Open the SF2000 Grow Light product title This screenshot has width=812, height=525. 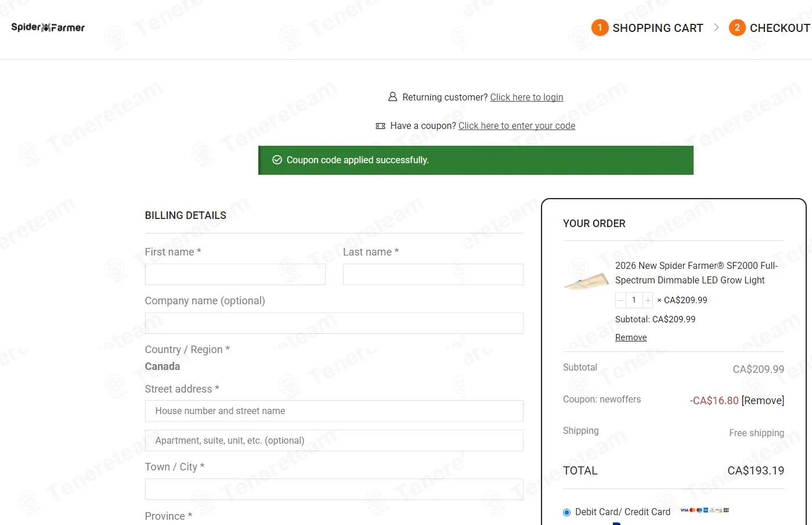(x=696, y=273)
